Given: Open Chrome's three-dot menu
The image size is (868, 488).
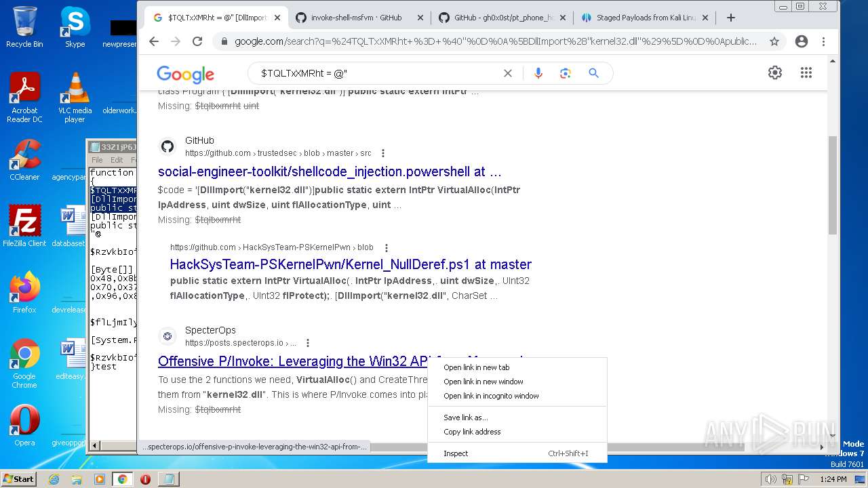Looking at the screenshot, I should pyautogui.click(x=823, y=41).
